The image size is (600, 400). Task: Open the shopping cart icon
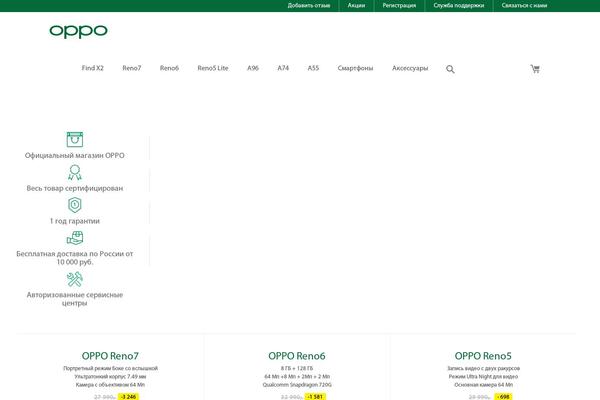[535, 69]
